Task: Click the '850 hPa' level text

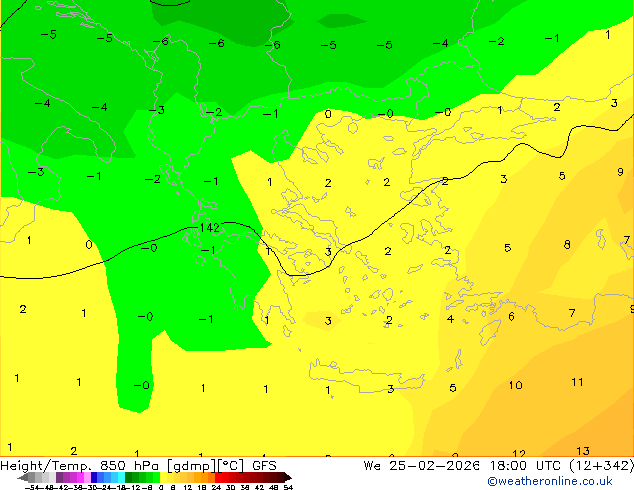Action: point(129,466)
